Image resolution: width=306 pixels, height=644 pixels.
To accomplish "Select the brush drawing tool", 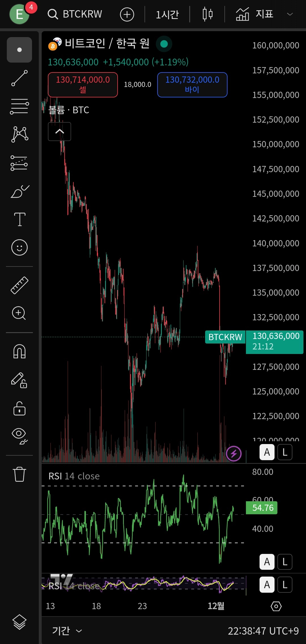I will point(19,191).
